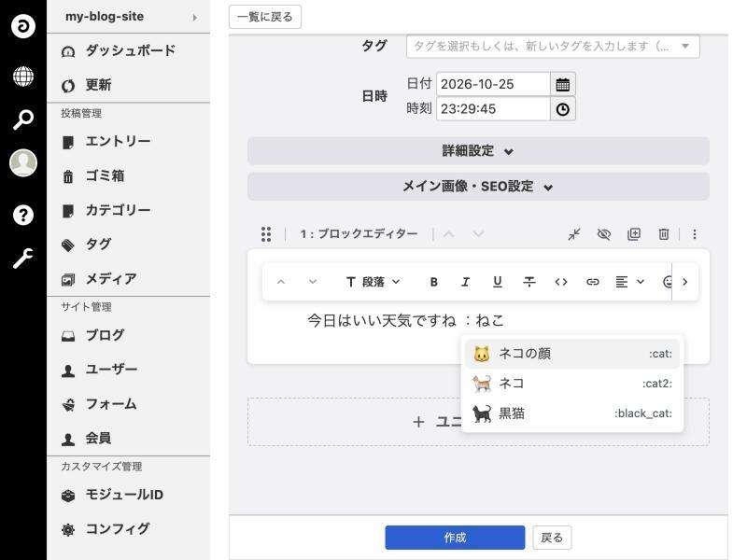The image size is (747, 560).
Task: Select ネコ :cat2: emoji suggestion
Action: point(572,384)
